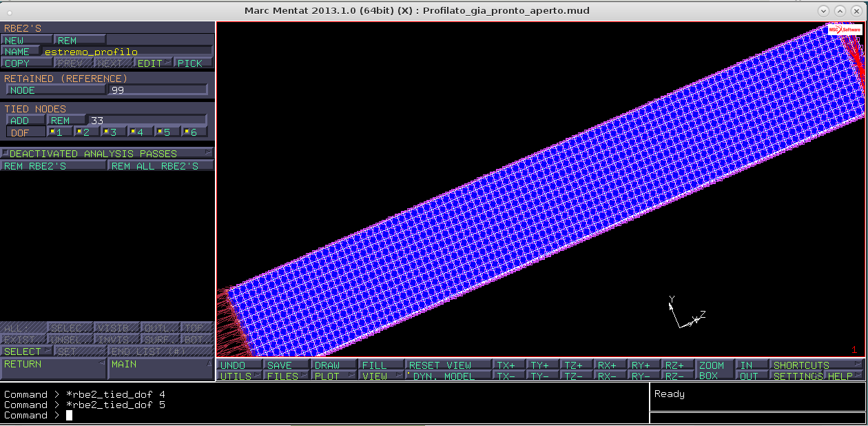
Task: Open the FILES menu
Action: (287, 376)
